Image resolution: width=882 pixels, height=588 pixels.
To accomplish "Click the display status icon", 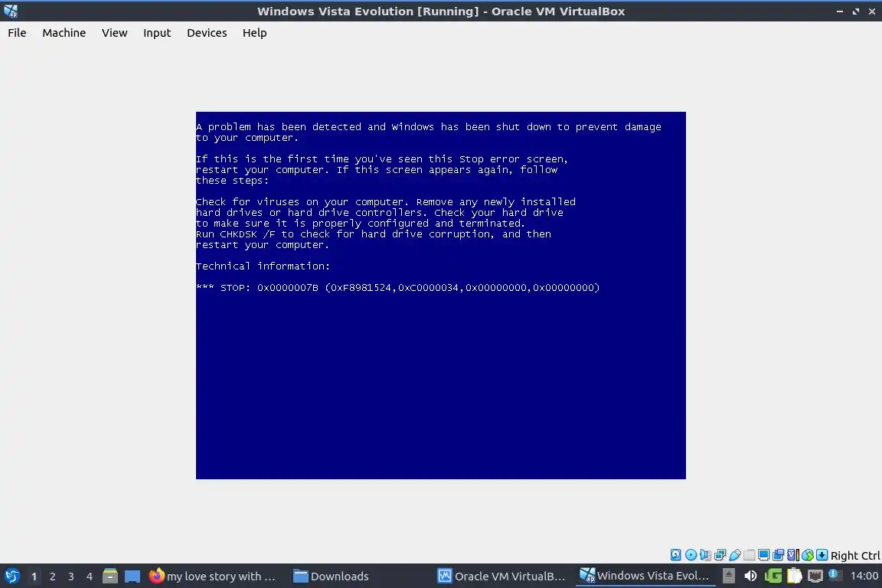I will click(764, 555).
